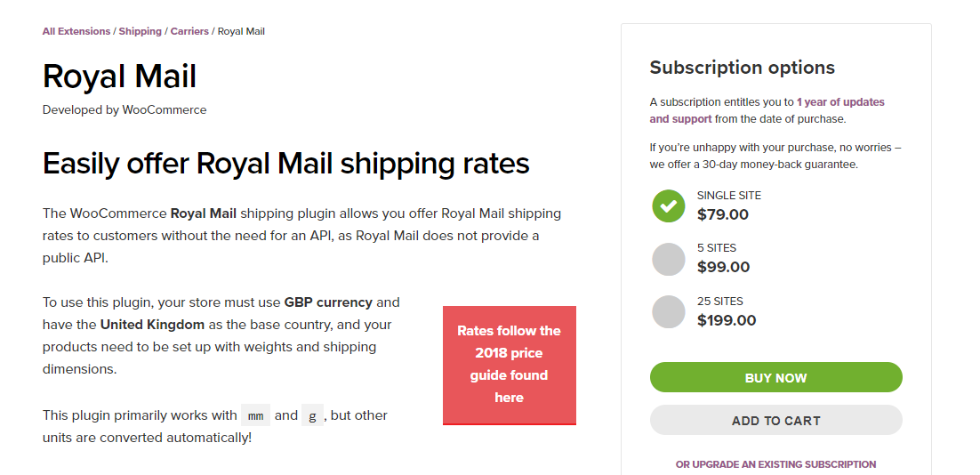Choose the 5 Sites subscription radio button
This screenshot has width=980, height=475.
(x=669, y=259)
